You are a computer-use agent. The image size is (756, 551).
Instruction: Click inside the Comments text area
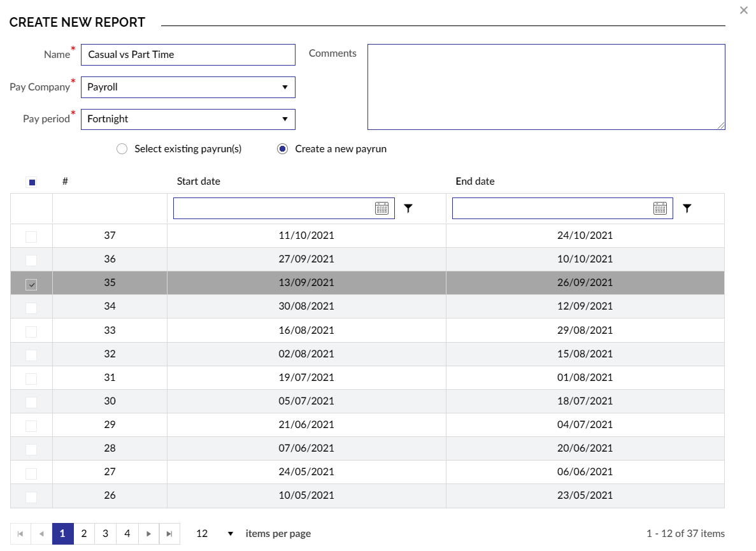(546, 87)
